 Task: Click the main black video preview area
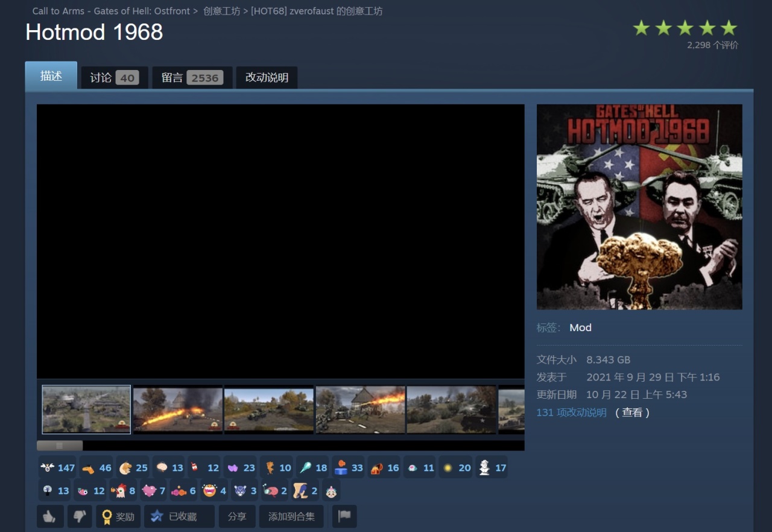[x=280, y=241]
